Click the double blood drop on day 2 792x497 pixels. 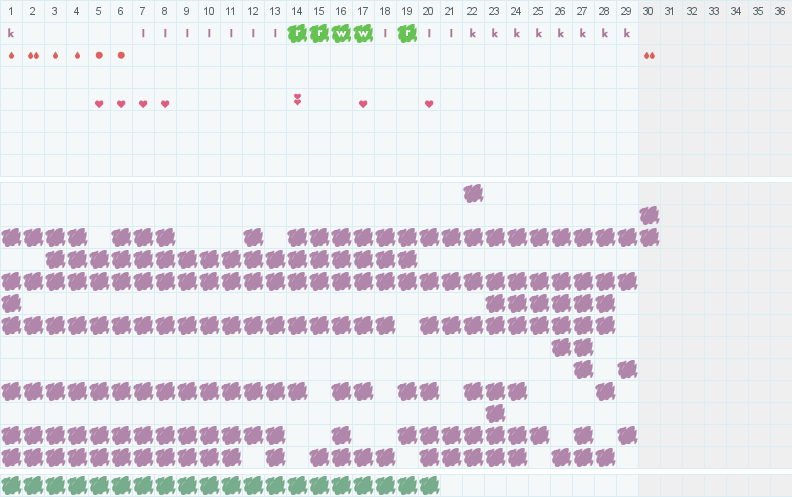coord(33,55)
